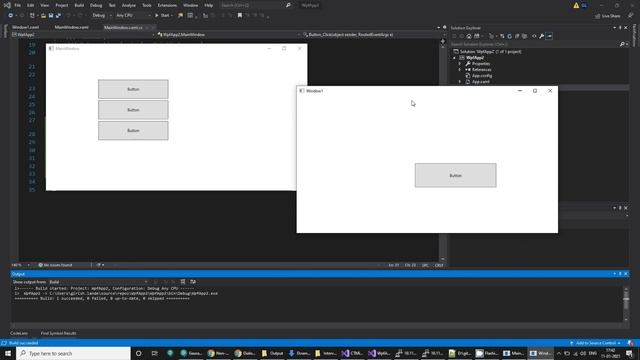Image resolution: width=640 pixels, height=360 pixels.
Task: Switch to Window1.xaml tab
Action: pyautogui.click(x=26, y=27)
